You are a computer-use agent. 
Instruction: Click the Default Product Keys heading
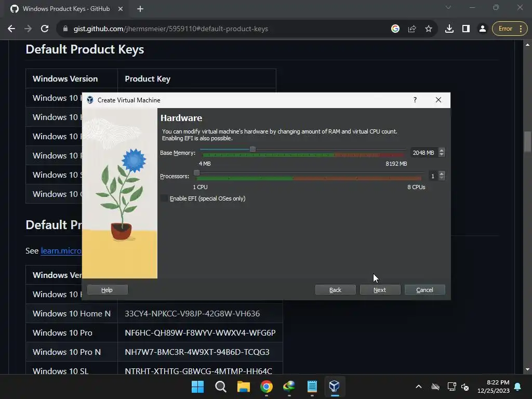pos(85,49)
